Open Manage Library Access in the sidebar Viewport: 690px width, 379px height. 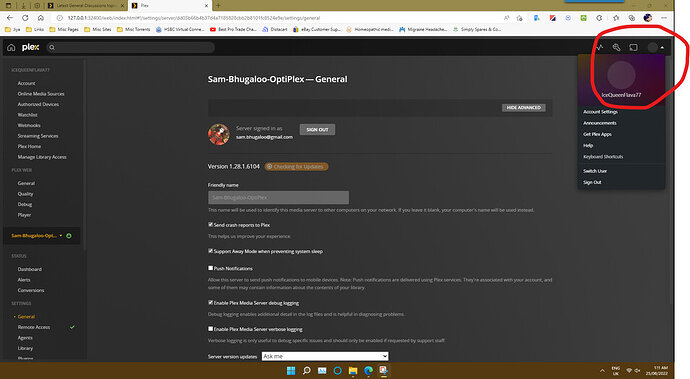pos(42,157)
